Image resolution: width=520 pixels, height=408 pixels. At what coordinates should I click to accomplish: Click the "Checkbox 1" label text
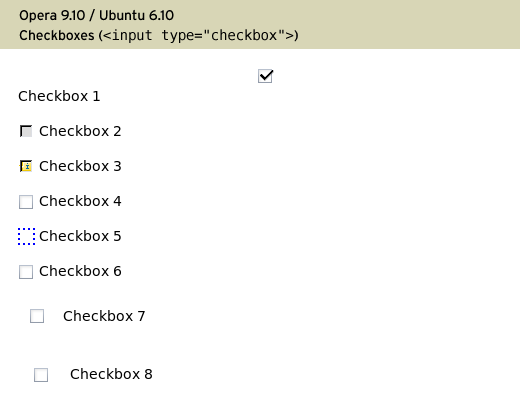coord(59,96)
